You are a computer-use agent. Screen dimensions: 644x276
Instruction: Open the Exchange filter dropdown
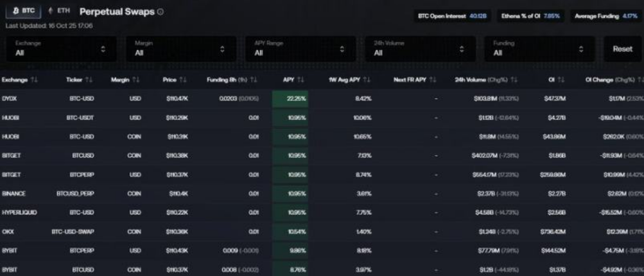tap(61, 49)
